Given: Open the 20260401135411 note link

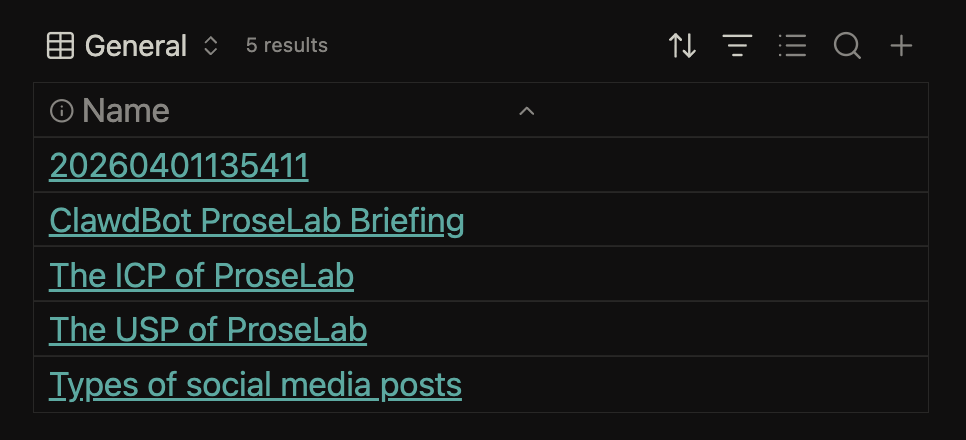Looking at the screenshot, I should coord(179,166).
